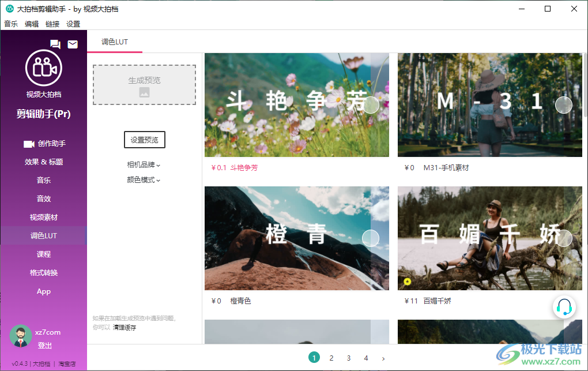The width and height of the screenshot is (588, 371).
Task: Go to 创作助手 in sidebar
Action: pyautogui.click(x=44, y=144)
